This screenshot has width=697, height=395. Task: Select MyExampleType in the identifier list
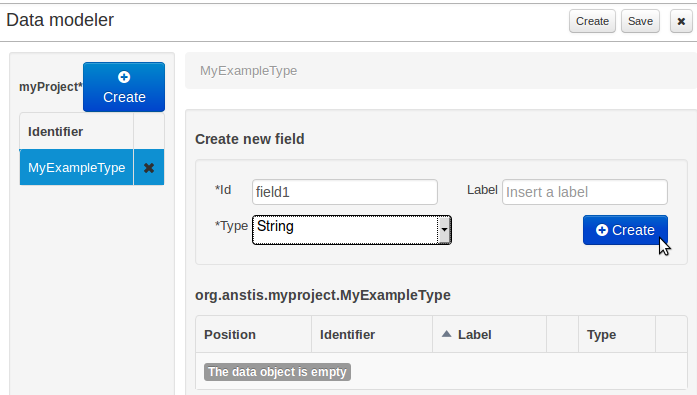[x=76, y=168]
